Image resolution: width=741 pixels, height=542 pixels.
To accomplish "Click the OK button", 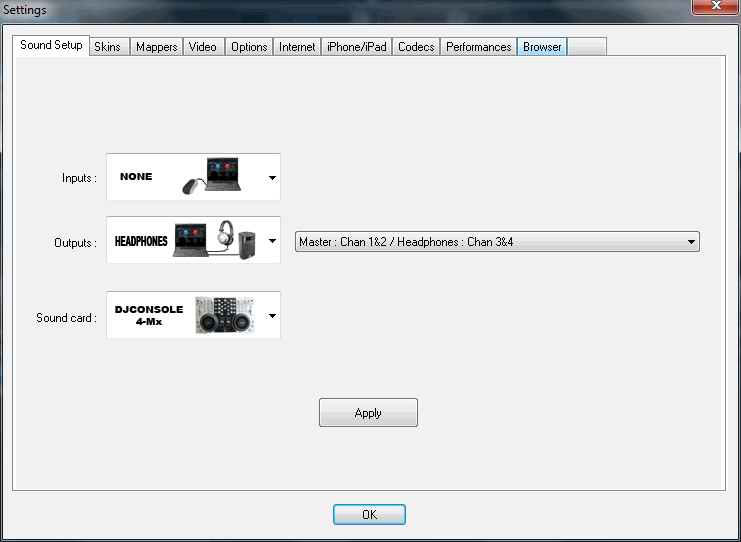I will click(369, 514).
